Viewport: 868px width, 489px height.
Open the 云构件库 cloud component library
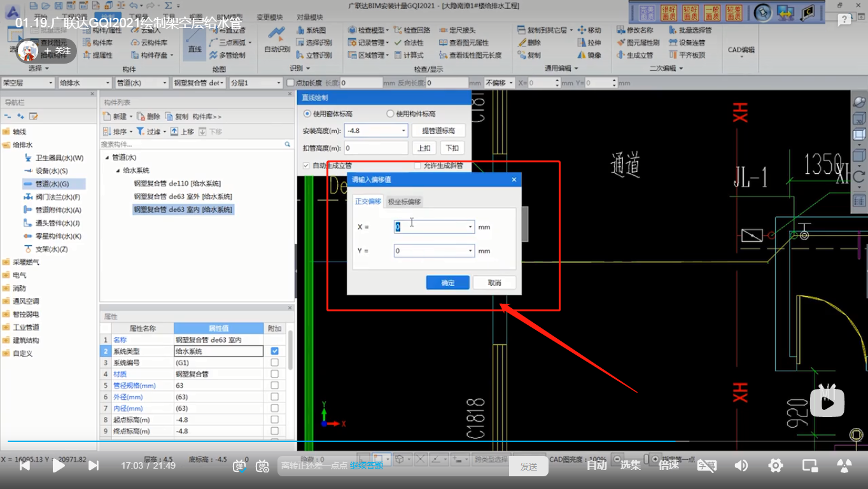[x=150, y=43]
